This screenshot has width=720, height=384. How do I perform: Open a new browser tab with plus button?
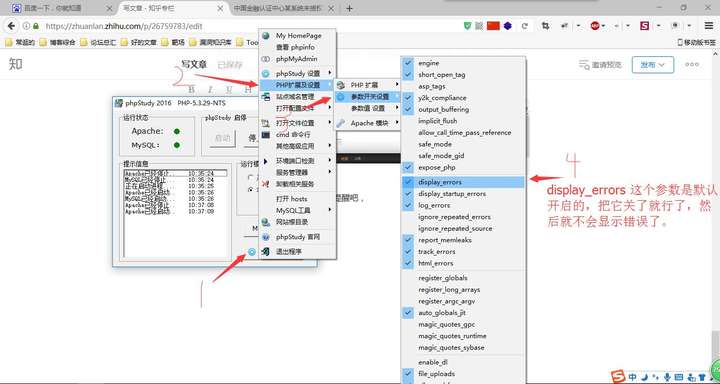[x=349, y=8]
